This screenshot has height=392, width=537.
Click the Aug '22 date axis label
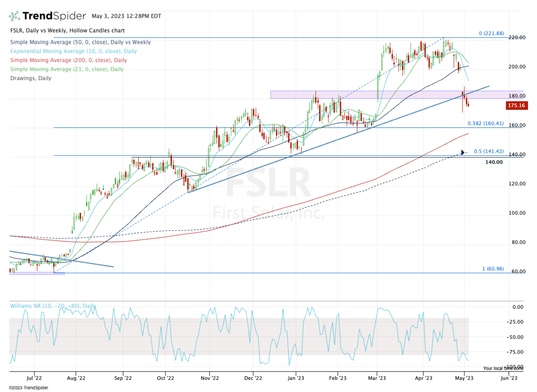coord(76,378)
